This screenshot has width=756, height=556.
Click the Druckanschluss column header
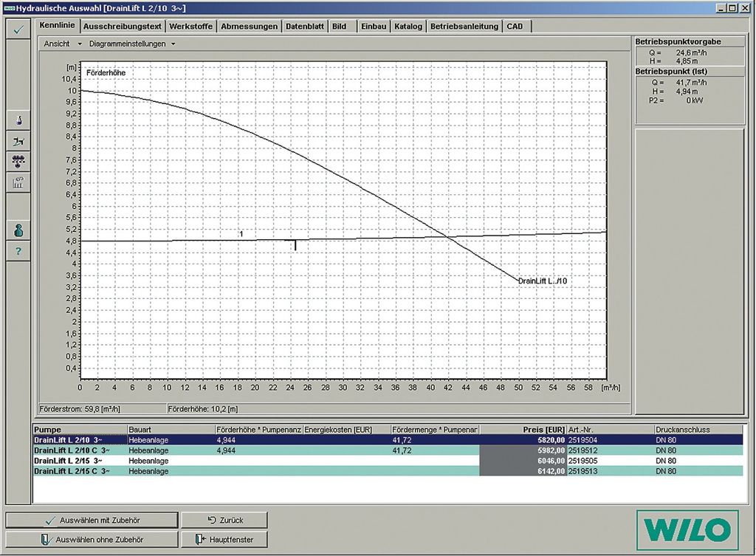[698, 430]
